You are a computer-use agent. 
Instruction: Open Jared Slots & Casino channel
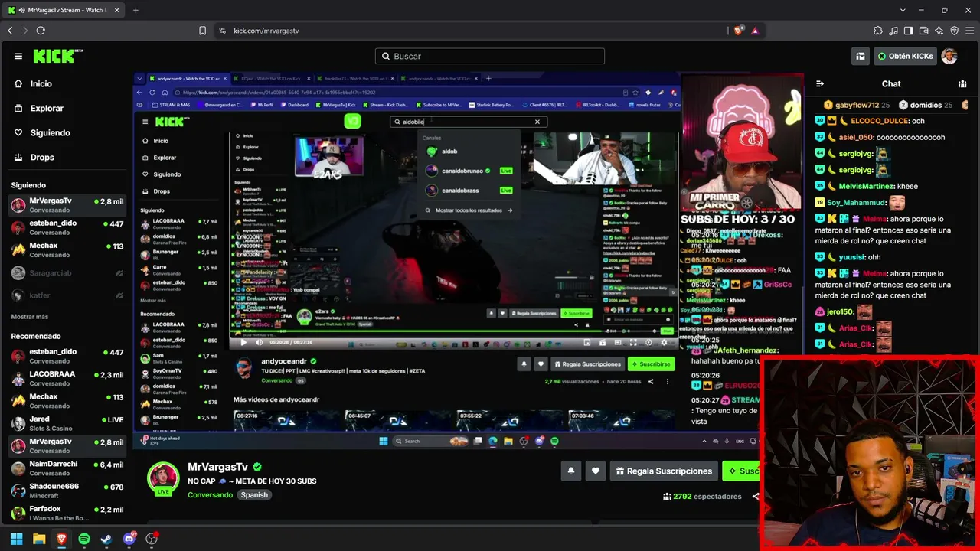click(x=67, y=423)
